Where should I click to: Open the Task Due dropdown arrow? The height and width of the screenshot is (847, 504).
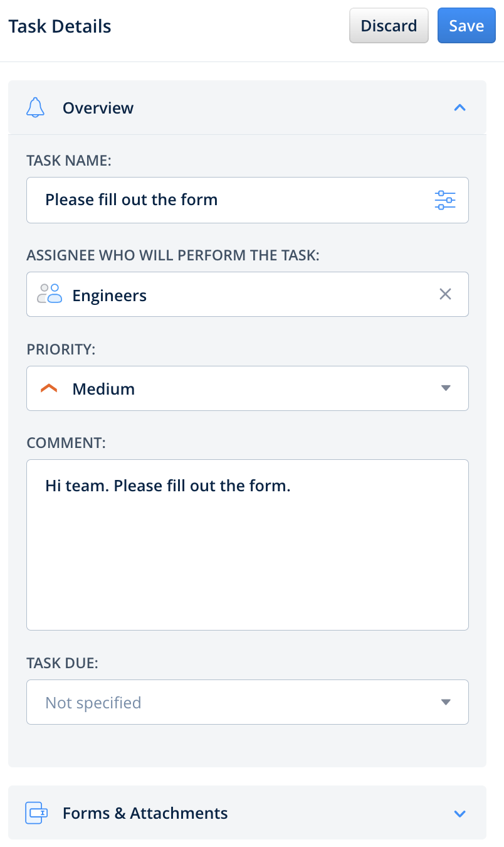click(446, 702)
